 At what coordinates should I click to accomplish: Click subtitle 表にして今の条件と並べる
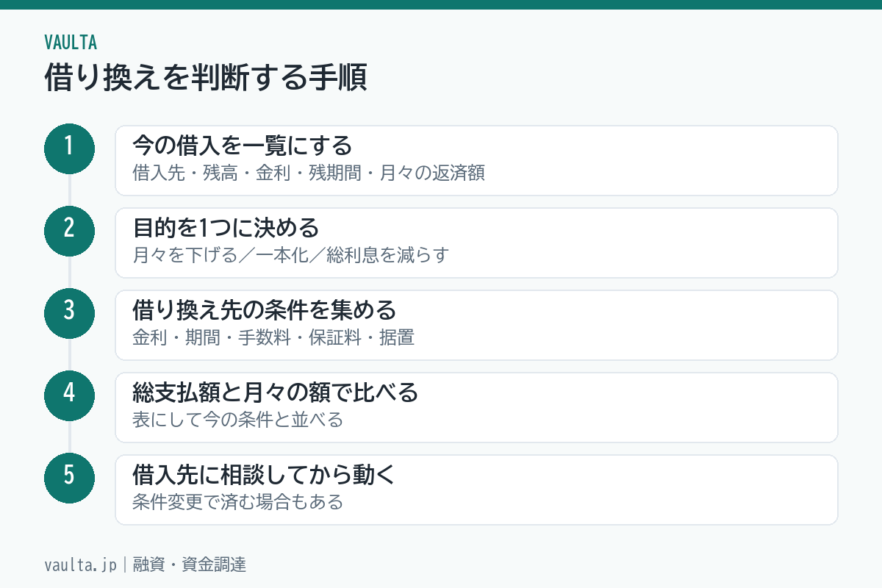point(238,421)
